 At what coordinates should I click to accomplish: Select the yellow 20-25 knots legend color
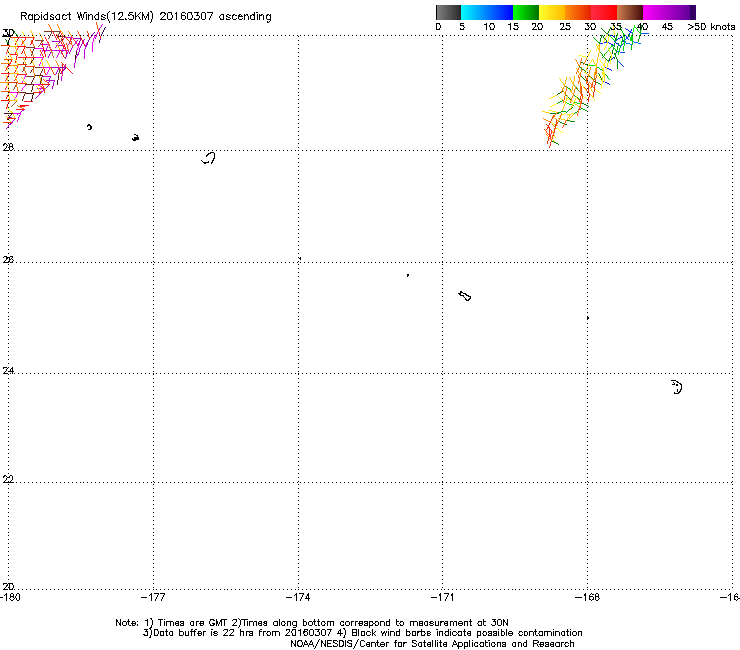[x=552, y=12]
